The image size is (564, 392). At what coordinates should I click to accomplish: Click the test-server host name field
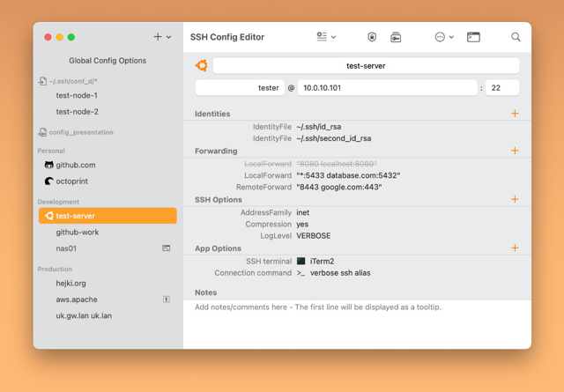click(x=366, y=66)
